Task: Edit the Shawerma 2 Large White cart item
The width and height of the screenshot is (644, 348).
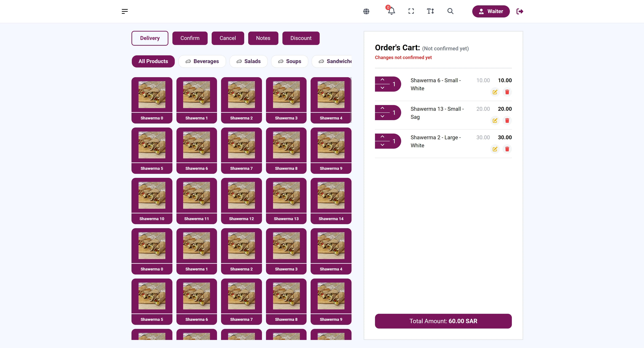Action: point(495,149)
